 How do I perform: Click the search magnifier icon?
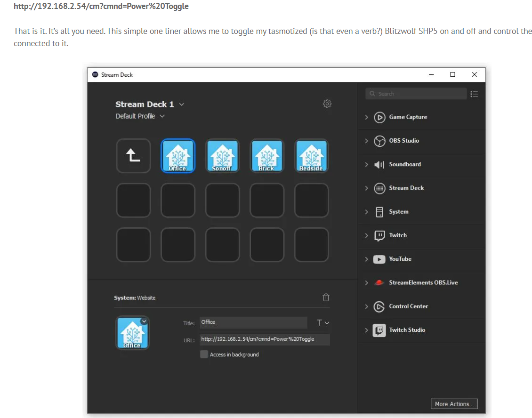[x=372, y=94]
